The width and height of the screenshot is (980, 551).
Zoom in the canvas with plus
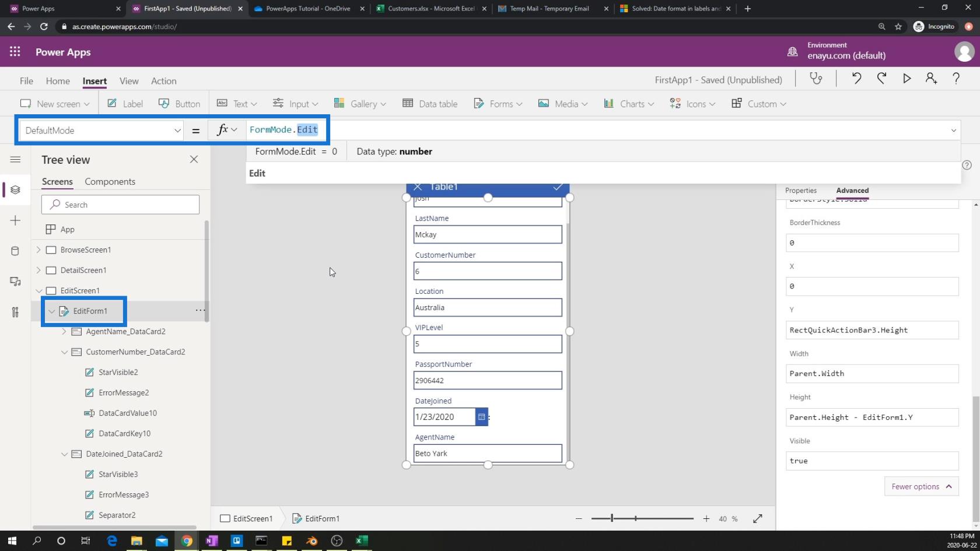(x=706, y=518)
